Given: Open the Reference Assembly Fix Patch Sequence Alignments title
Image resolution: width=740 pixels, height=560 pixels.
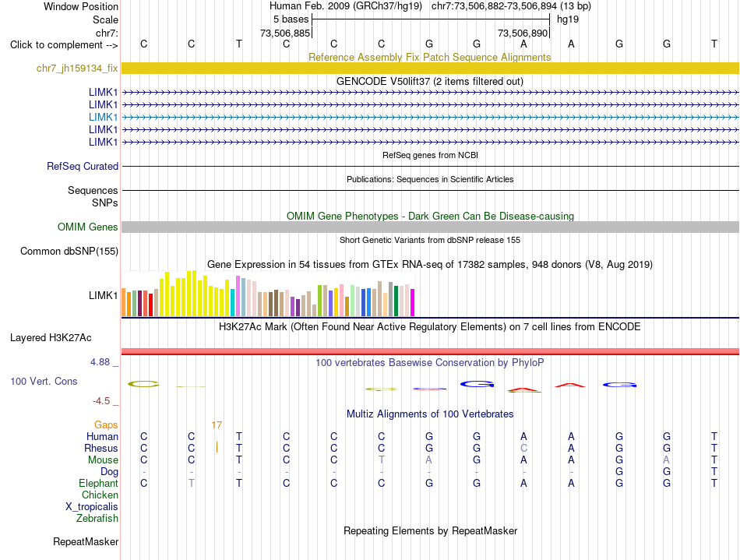Looking at the screenshot, I should (x=429, y=57).
